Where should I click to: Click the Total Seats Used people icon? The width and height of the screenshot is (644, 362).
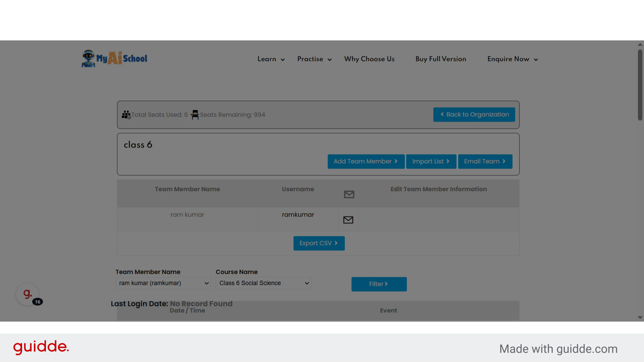[x=126, y=115]
